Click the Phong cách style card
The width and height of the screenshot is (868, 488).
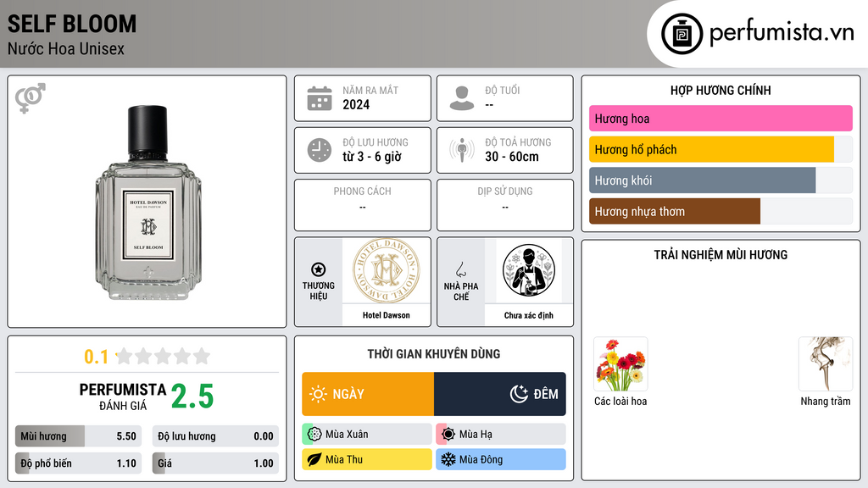[363, 205]
